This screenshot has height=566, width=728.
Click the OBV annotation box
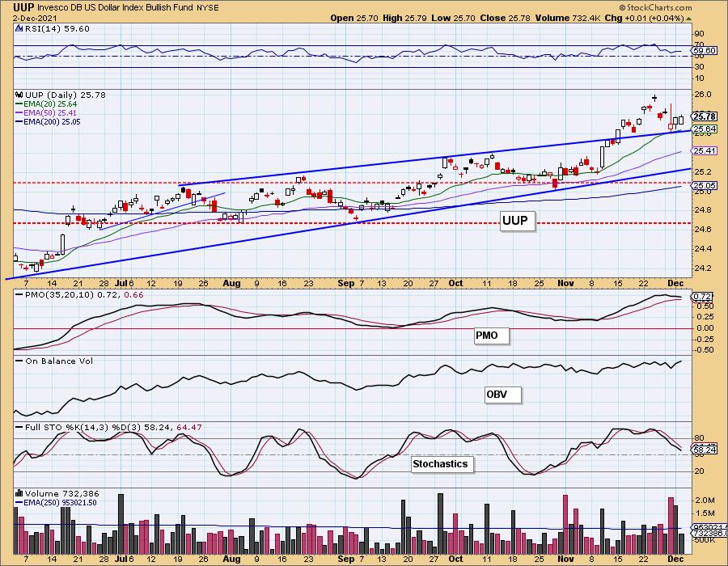pyautogui.click(x=503, y=395)
